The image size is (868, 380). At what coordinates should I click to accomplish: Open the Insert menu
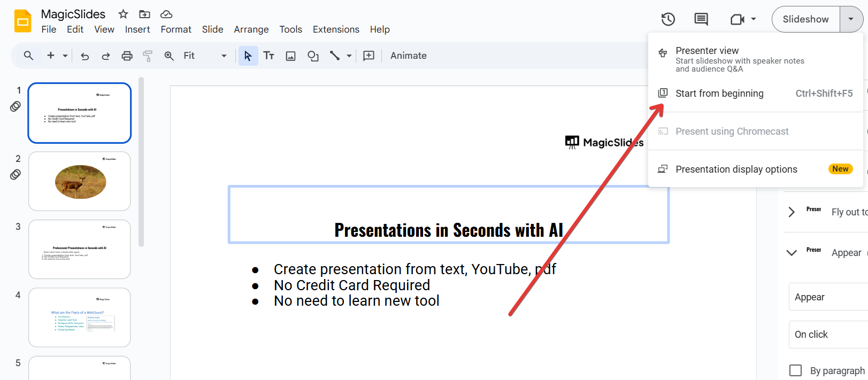click(x=137, y=29)
